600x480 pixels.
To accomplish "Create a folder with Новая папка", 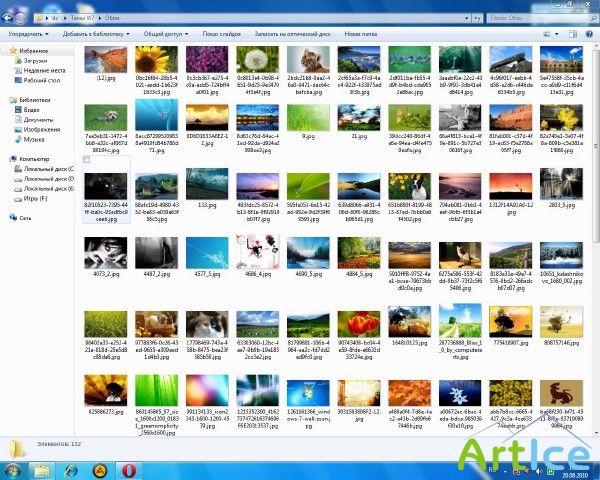I will point(362,33).
